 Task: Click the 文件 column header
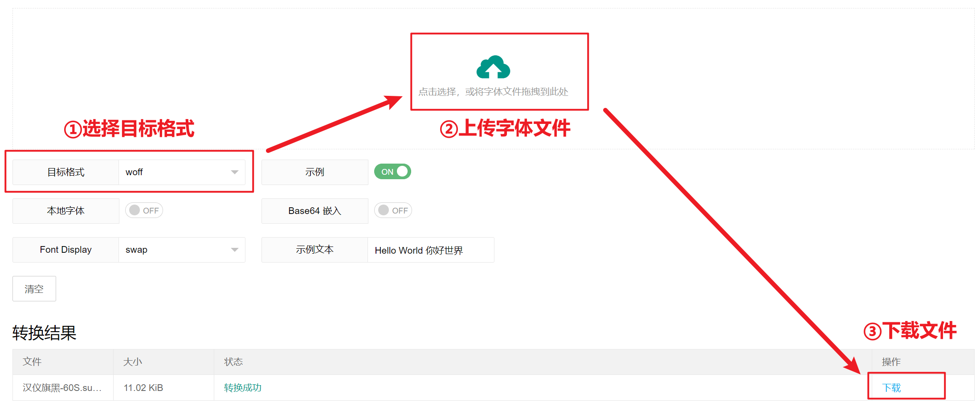[x=32, y=362]
